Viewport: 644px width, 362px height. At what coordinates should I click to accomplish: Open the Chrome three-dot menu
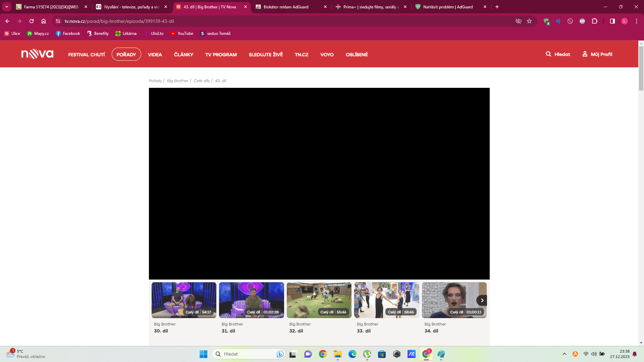click(637, 21)
